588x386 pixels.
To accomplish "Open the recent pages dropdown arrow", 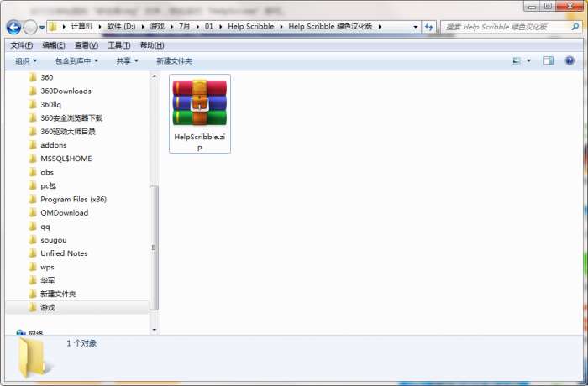I will pyautogui.click(x=42, y=28).
